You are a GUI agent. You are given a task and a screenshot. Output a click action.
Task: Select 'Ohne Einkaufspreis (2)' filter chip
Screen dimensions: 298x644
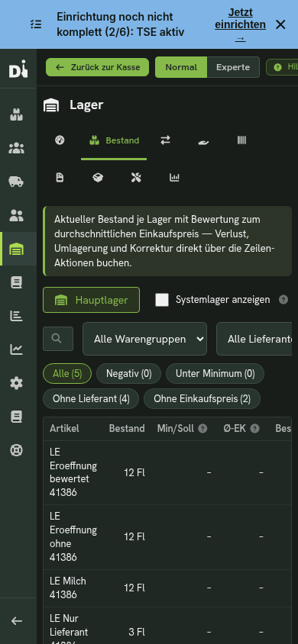[202, 399]
